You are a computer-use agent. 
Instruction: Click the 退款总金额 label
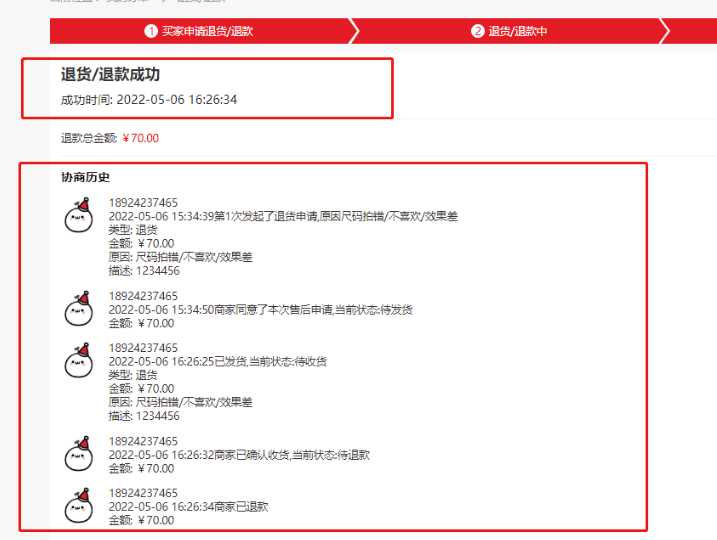point(89,139)
